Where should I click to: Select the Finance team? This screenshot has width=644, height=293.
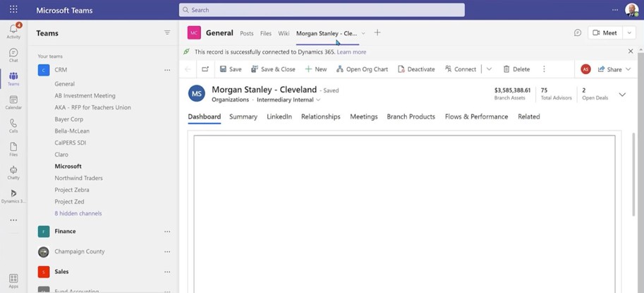(x=65, y=232)
